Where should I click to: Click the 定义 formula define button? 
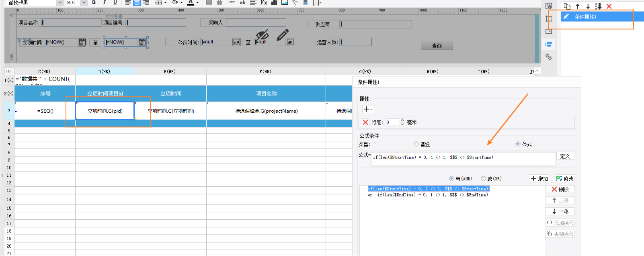pos(565,156)
